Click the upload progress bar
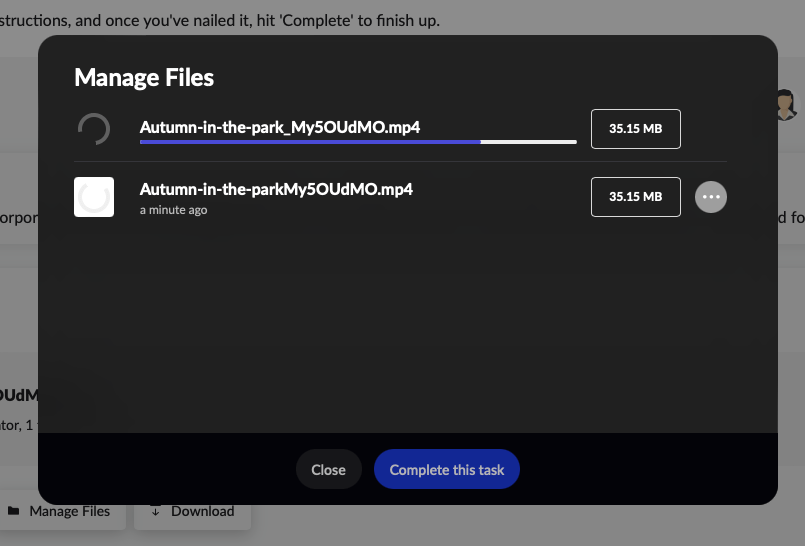This screenshot has width=805, height=546. click(x=358, y=142)
